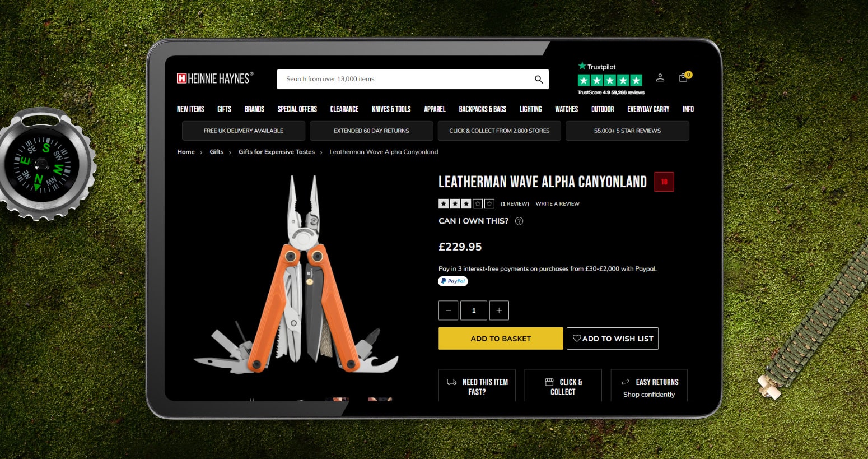868x459 pixels.
Task: Click Add to Wish List button
Action: 612,339
